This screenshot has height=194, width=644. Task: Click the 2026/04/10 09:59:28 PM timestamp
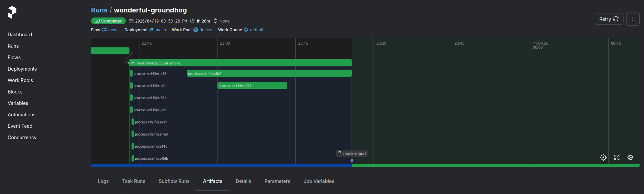(x=161, y=21)
